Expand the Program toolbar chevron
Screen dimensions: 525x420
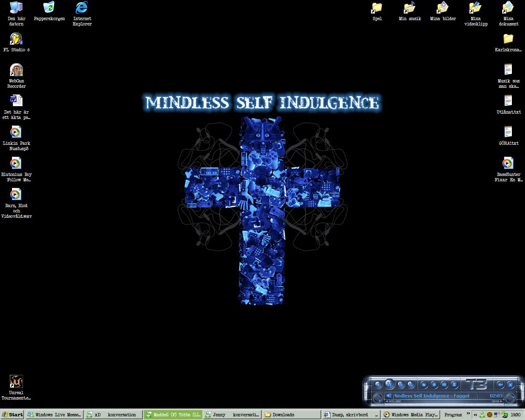[x=468, y=414]
